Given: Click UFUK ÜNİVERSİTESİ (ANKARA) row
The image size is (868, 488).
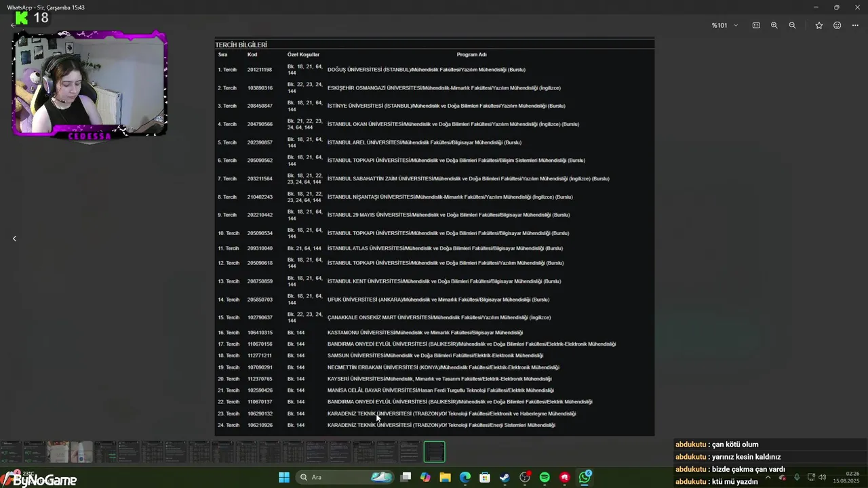Looking at the screenshot, I should coord(438,300).
